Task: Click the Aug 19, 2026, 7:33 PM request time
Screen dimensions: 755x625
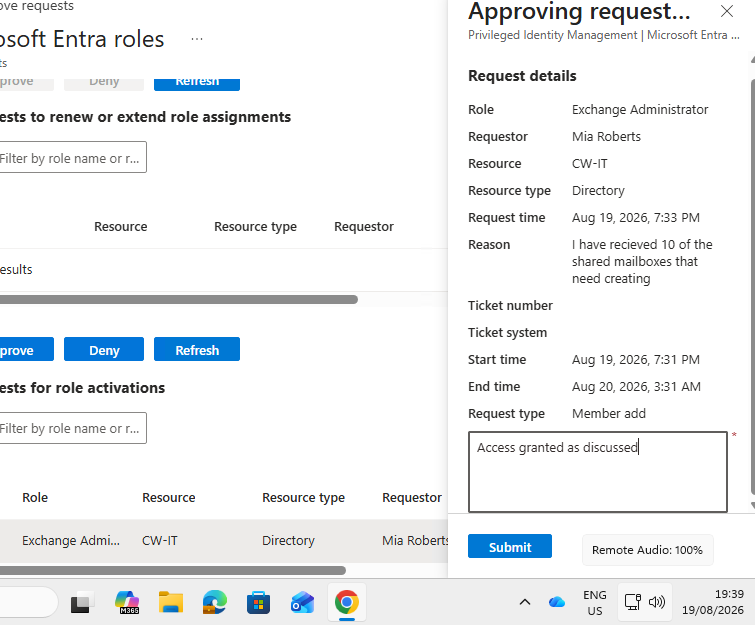Action: (x=636, y=218)
